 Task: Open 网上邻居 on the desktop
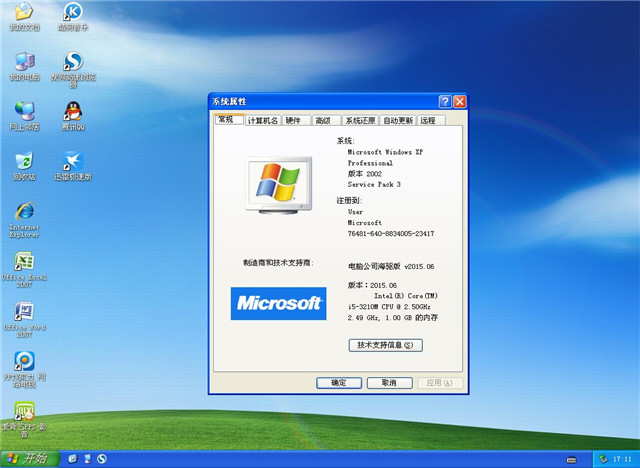click(x=24, y=112)
